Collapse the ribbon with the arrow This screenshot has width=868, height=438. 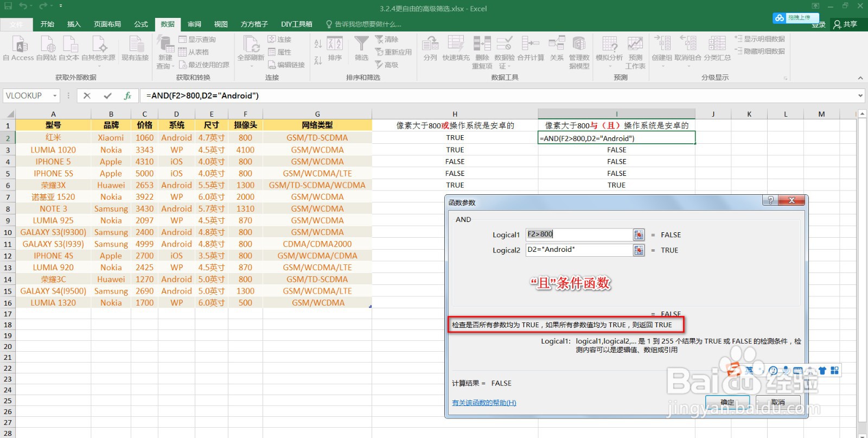tap(860, 78)
